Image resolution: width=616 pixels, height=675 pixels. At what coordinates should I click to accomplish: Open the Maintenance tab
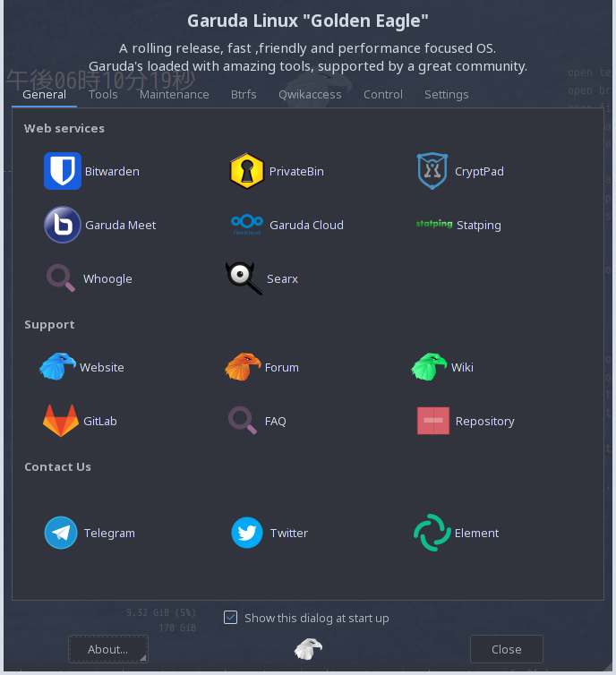[175, 94]
